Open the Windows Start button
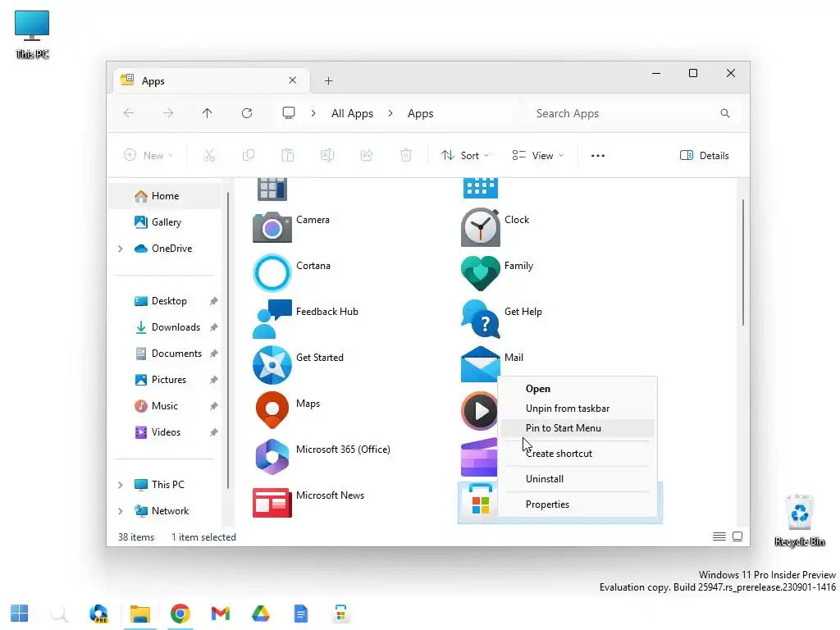Screen dimensions: 840x630 [x=20, y=614]
